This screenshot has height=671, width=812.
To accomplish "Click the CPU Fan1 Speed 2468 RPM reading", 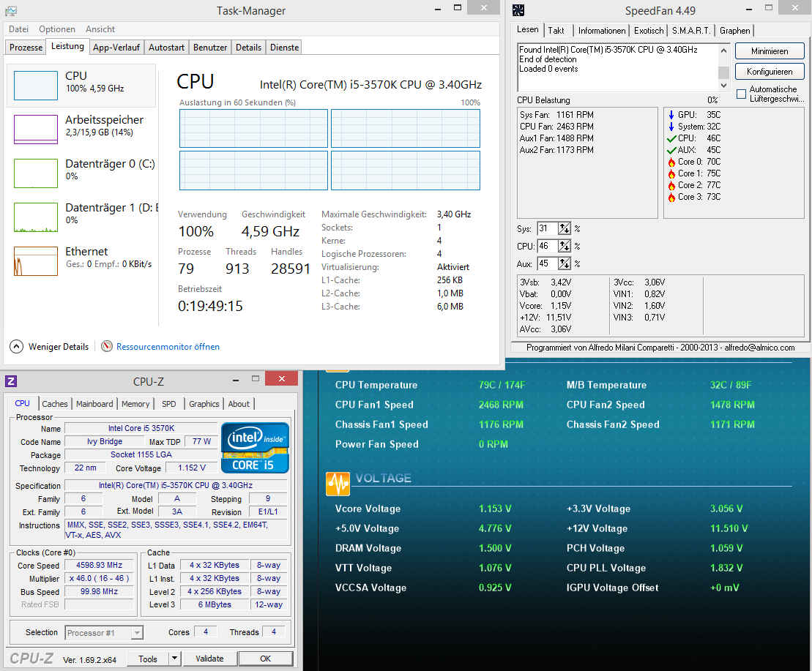I will tap(501, 405).
